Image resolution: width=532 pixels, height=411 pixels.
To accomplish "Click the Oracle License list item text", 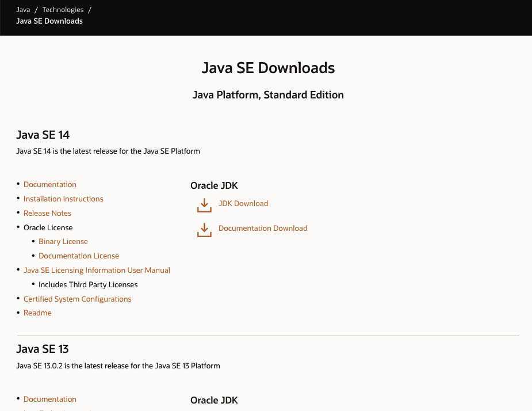I will click(x=48, y=227).
